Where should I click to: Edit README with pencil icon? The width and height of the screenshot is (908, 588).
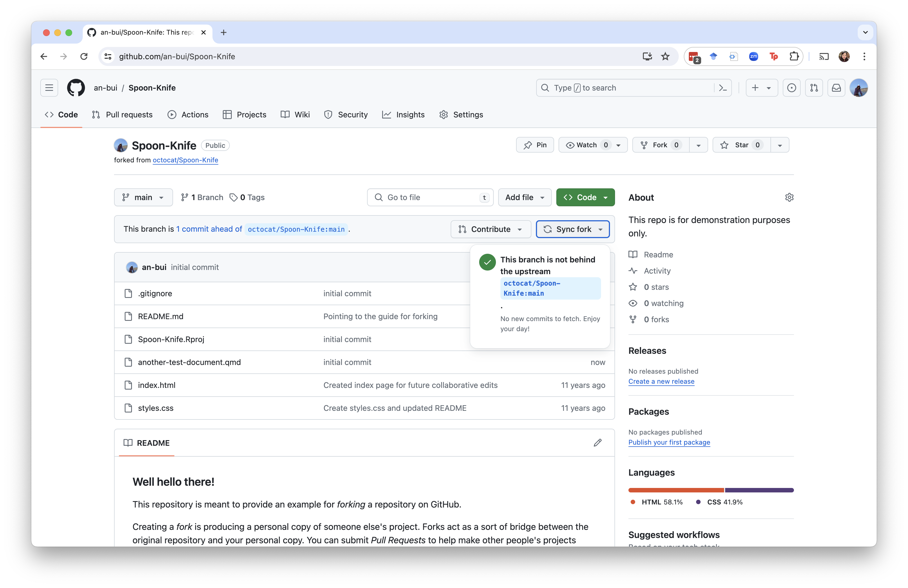tap(597, 443)
